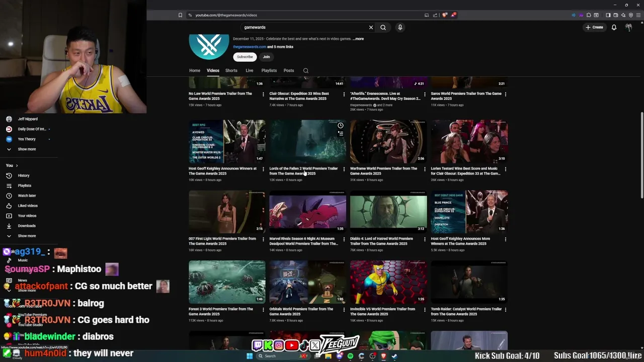Play 007 First Light trailer thumbnail

tap(227, 212)
